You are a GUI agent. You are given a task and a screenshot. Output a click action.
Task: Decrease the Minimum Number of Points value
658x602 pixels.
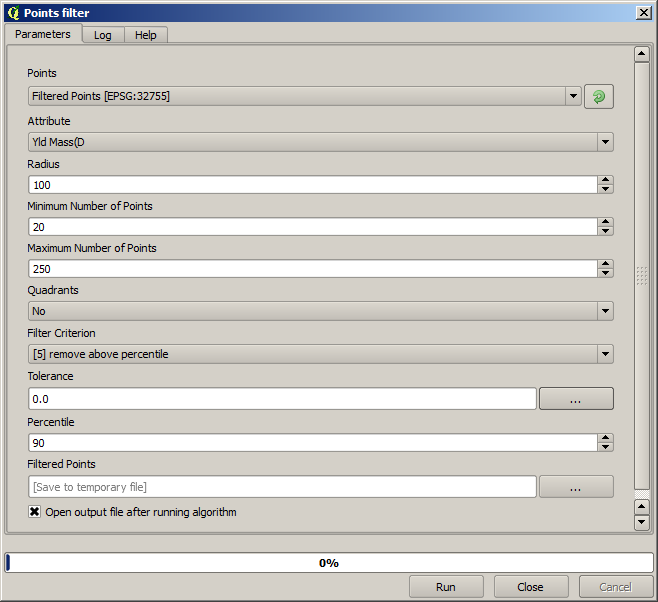click(605, 231)
